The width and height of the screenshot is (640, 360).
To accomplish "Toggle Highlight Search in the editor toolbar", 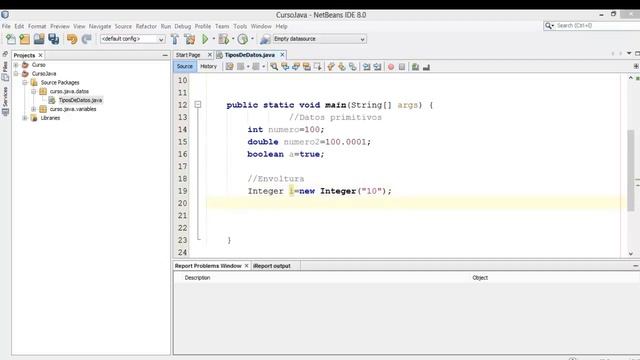I will pos(307,67).
